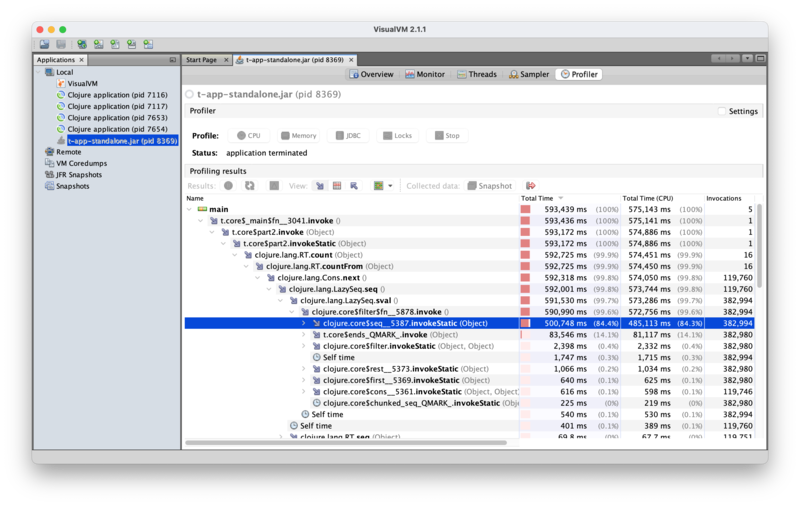Collapse the clojure.lang.Cons.next node

pos(258,278)
